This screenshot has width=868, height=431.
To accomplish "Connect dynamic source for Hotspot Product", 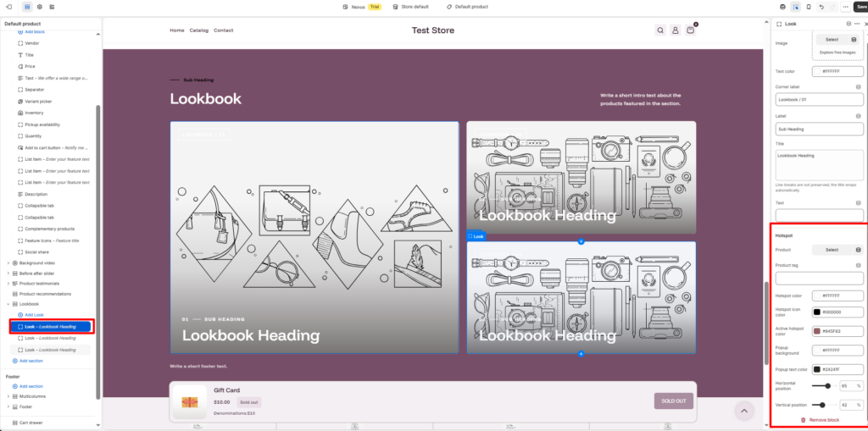I will coord(858,250).
